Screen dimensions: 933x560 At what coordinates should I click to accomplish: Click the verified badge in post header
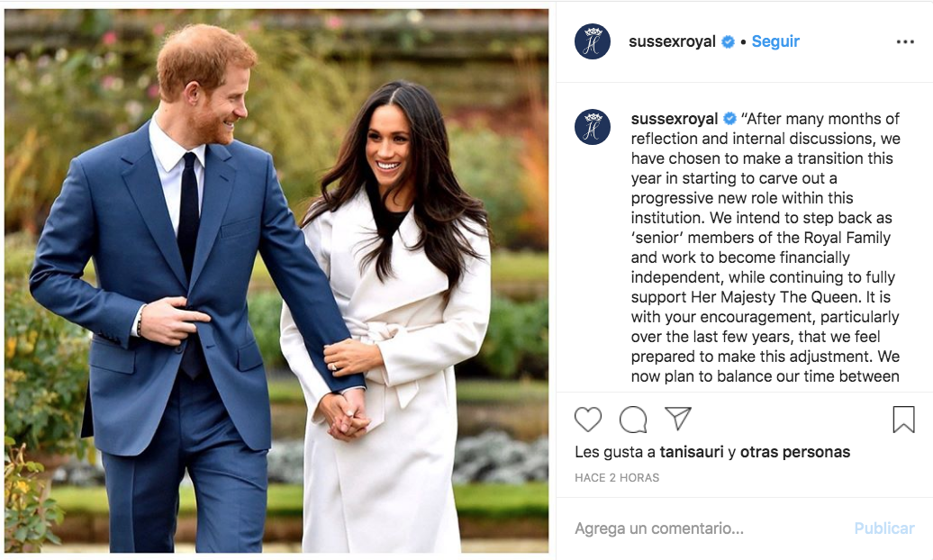(728, 41)
